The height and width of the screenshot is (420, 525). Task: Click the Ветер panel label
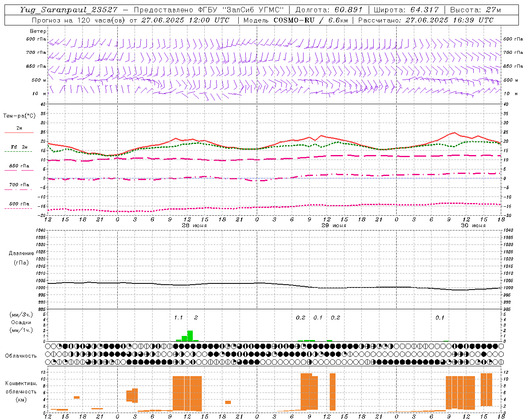(38, 31)
